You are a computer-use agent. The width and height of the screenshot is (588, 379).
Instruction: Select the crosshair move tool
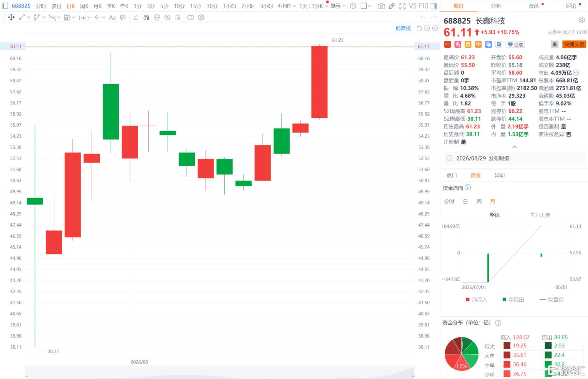click(12, 17)
